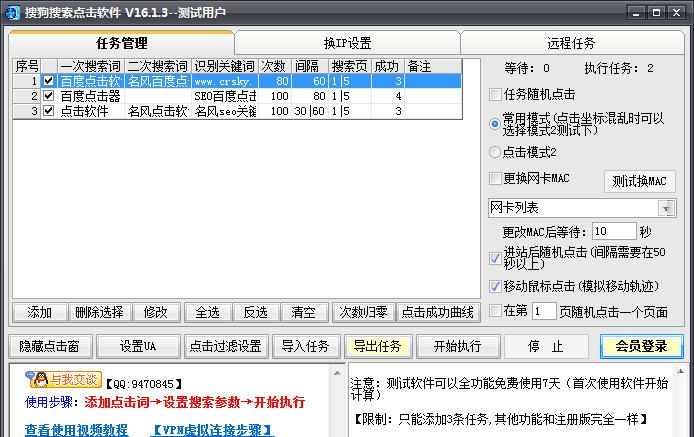Select the 点击模式2 radio button
Screen dimensions: 694x437
click(x=495, y=152)
